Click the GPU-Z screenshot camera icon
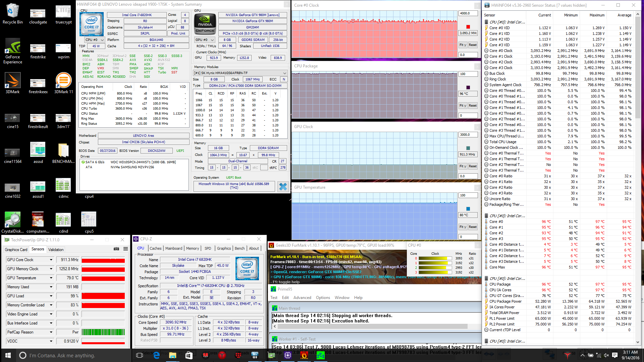Viewport: 644px width, 362px height. (x=116, y=249)
